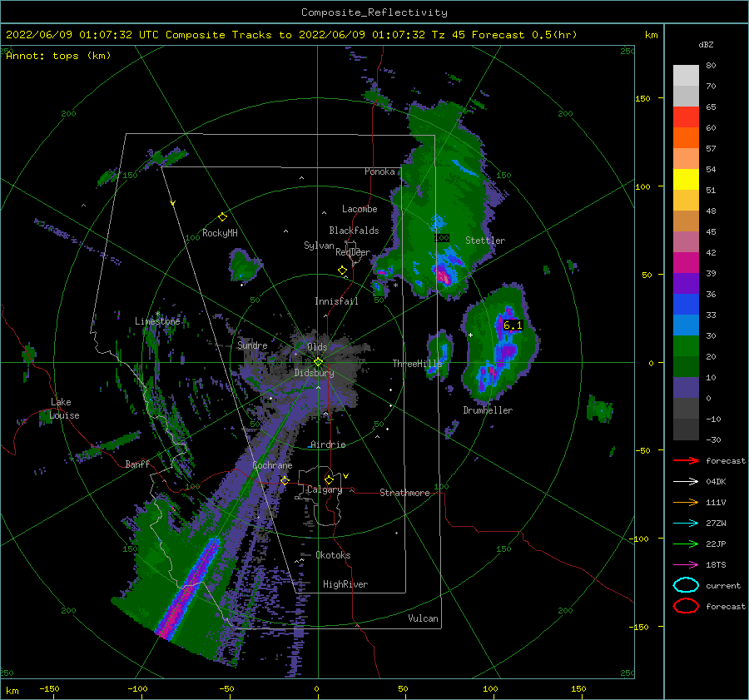This screenshot has height=700, width=749.
Task: Click the red forecast arrow in legend
Action: 686,460
